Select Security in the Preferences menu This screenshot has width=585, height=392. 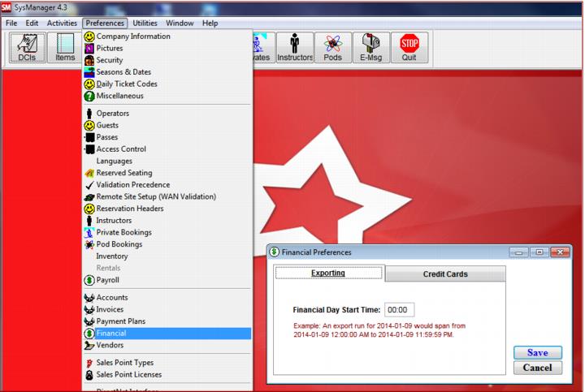tap(110, 60)
